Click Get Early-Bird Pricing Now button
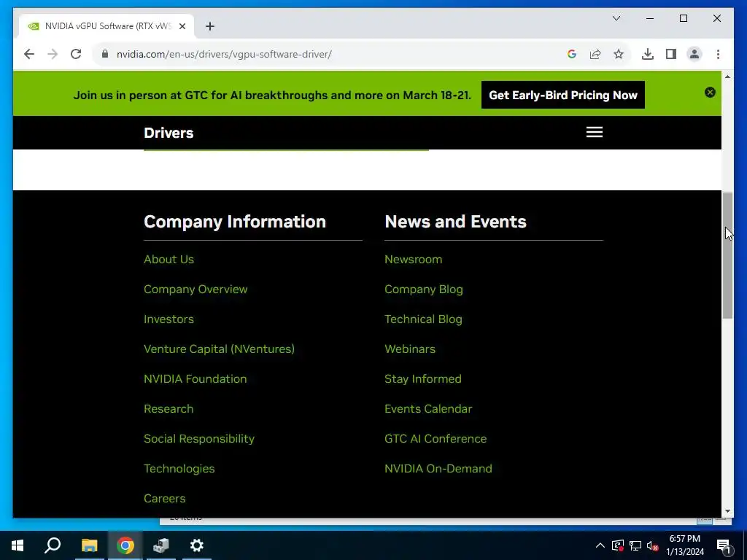747x560 pixels. click(562, 95)
